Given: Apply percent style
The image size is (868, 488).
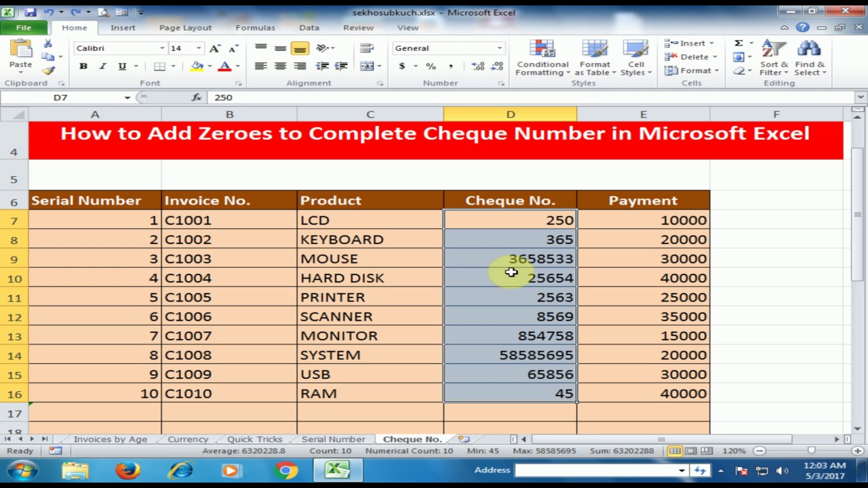Looking at the screenshot, I should pos(431,66).
